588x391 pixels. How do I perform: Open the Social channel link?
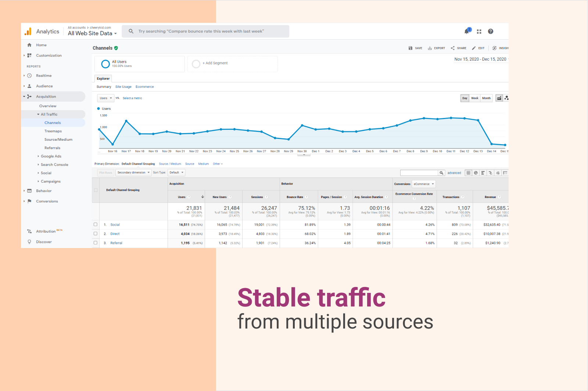click(115, 225)
